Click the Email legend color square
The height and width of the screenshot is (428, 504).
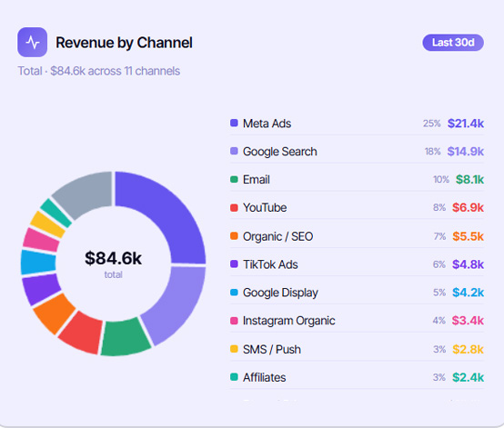(x=234, y=179)
